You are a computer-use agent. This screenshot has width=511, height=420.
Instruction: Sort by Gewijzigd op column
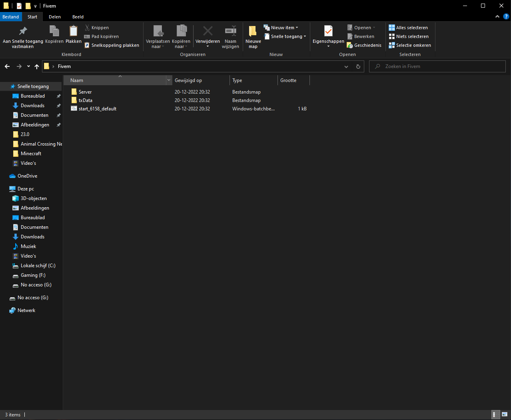(201, 80)
